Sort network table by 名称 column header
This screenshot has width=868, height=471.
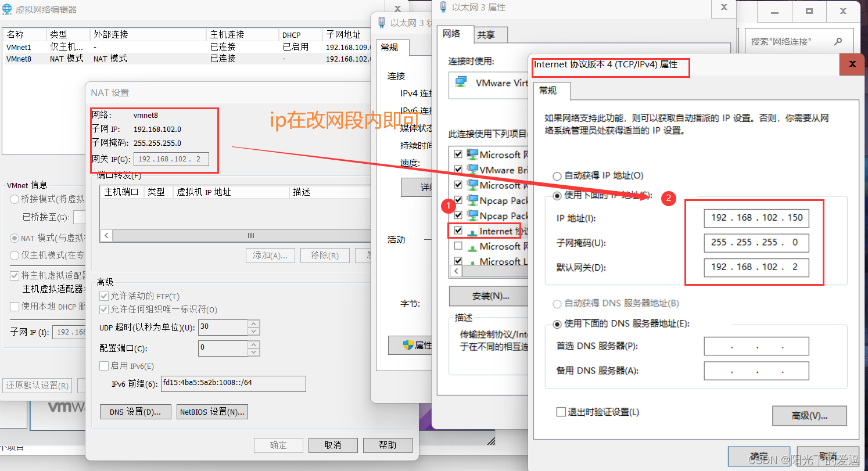pos(23,35)
